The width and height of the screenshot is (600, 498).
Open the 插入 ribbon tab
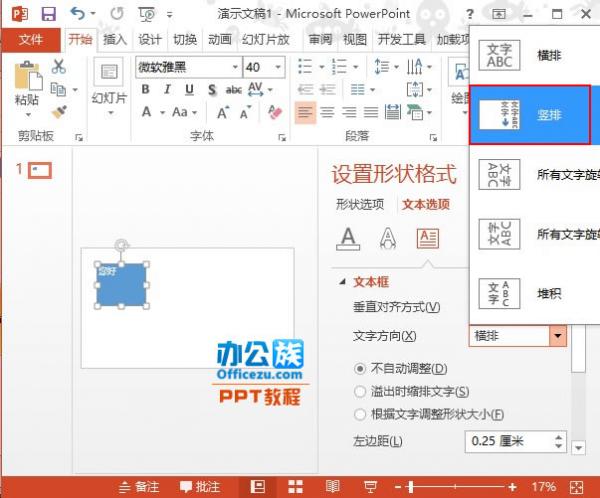pos(115,39)
